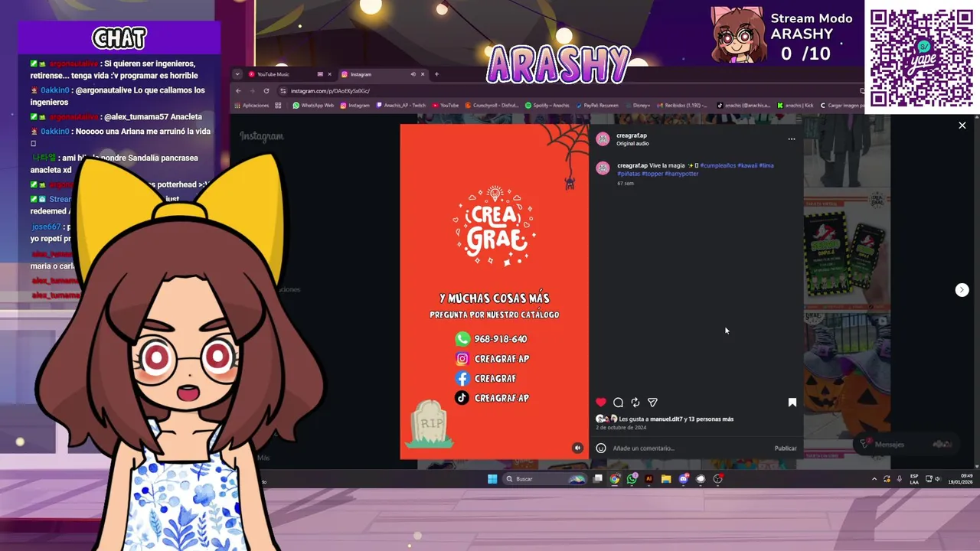Screen dimensions: 980x551
Task: Open the clock showing 09:49
Action: (x=960, y=479)
